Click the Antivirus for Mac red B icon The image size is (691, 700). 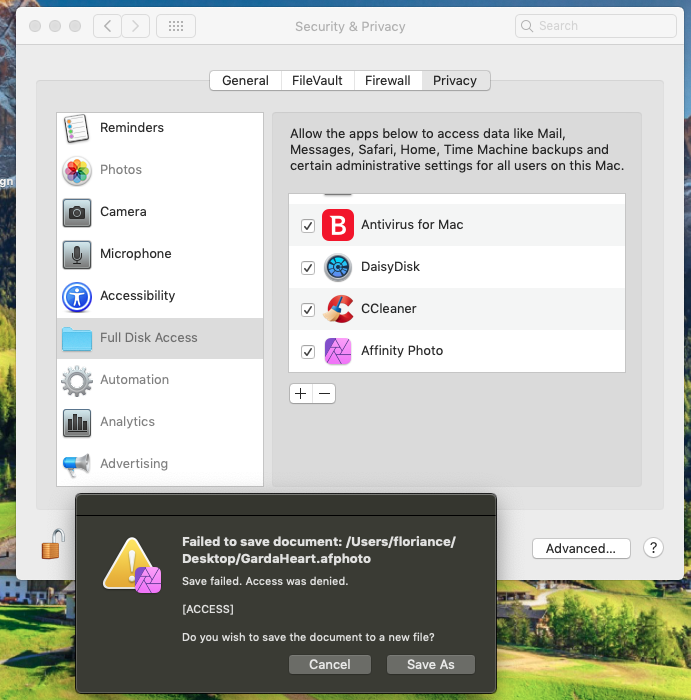[x=338, y=225]
